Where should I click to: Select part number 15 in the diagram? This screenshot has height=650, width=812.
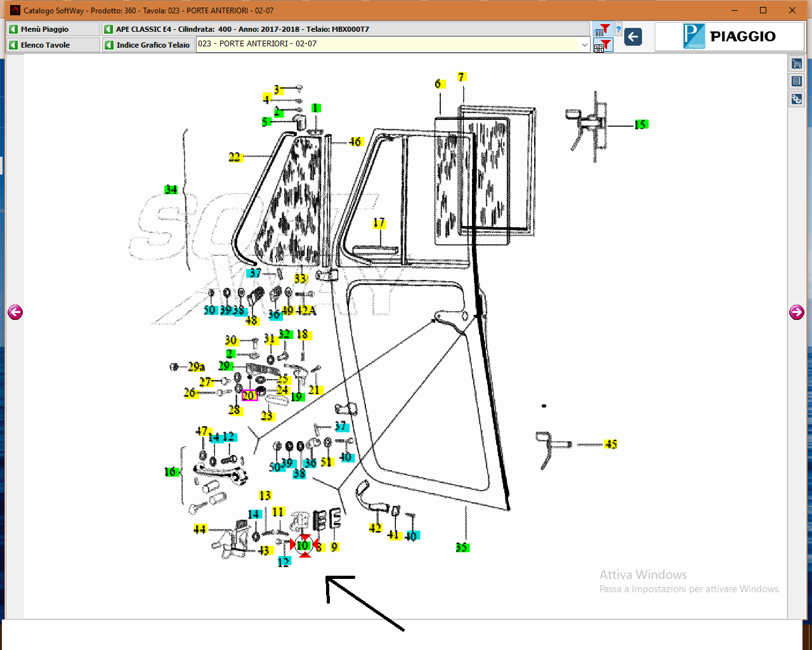pos(641,124)
